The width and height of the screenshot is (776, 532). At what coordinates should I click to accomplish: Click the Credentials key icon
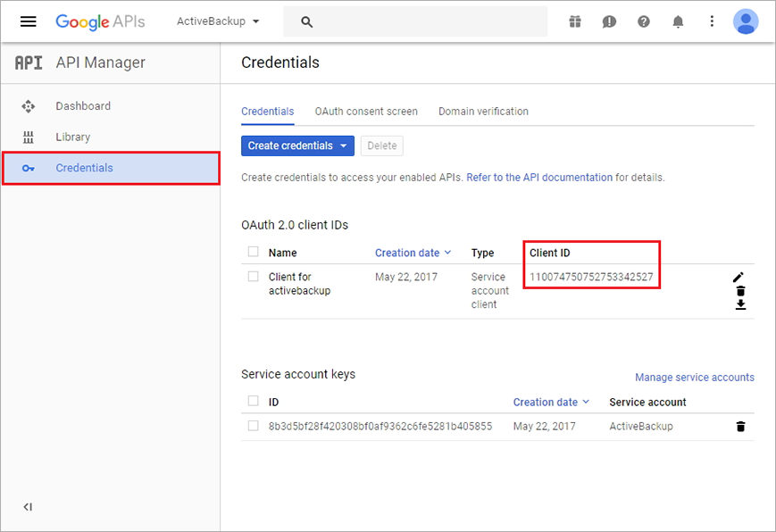click(x=29, y=169)
